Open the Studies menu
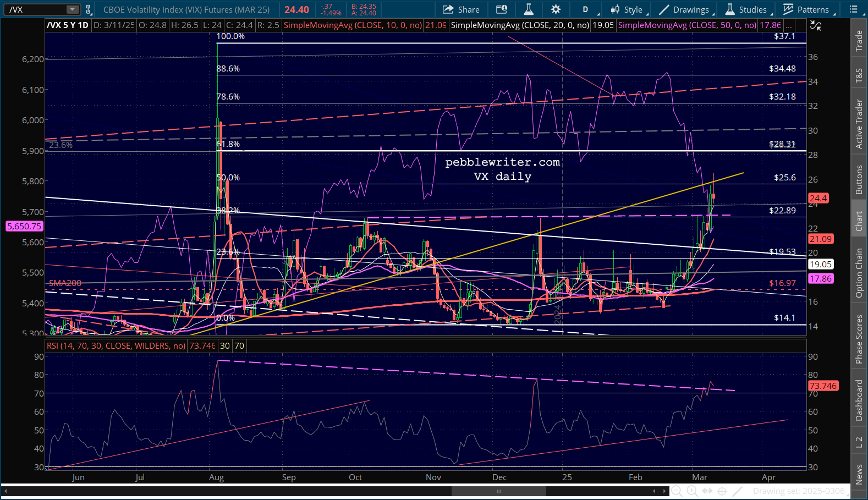868x500 pixels. (746, 9)
